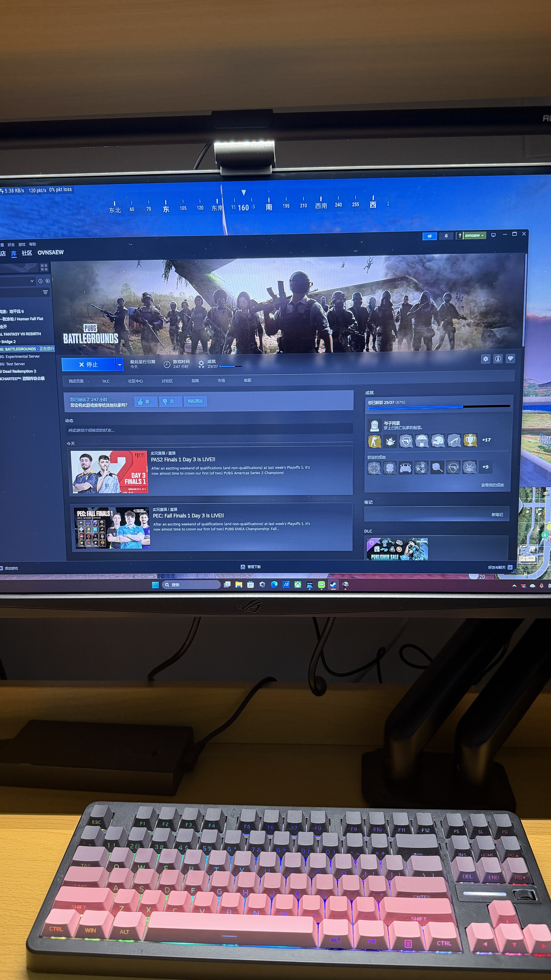
Task: Click the 与子同袋 tombstone achievement icon
Action: click(375, 425)
